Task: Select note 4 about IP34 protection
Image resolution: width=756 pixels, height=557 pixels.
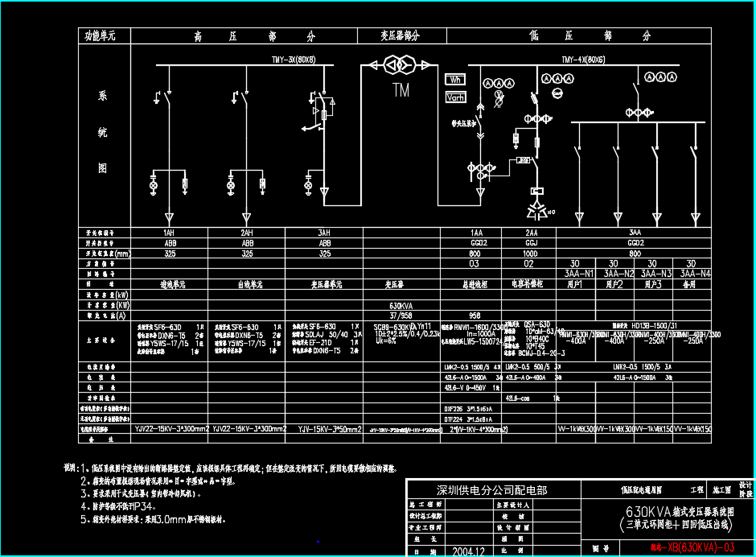Action: click(x=118, y=506)
